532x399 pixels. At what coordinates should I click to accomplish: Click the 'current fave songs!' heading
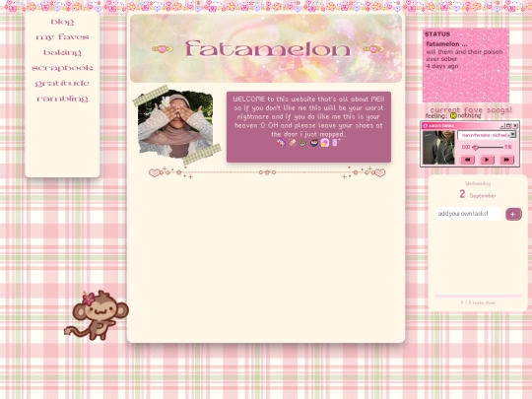click(471, 110)
